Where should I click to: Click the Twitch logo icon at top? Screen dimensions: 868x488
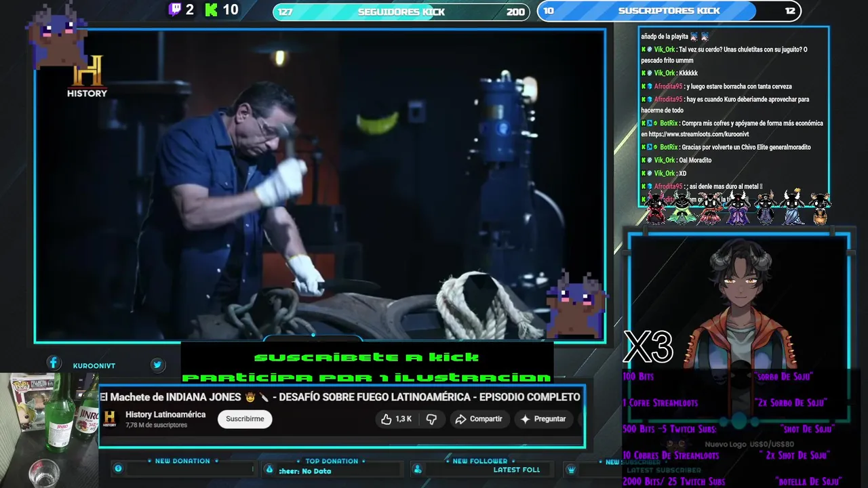[x=175, y=9]
